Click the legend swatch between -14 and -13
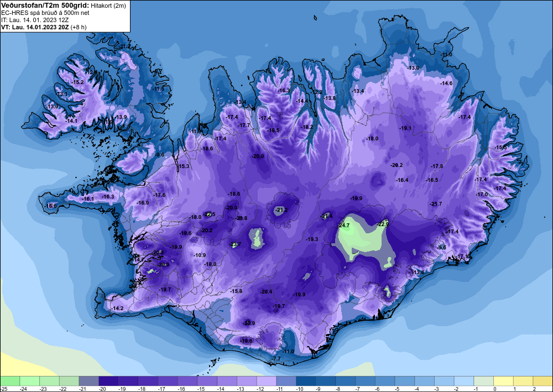This screenshot has width=553, height=392. coord(227,381)
